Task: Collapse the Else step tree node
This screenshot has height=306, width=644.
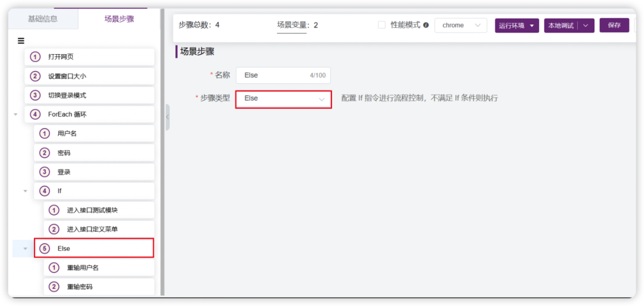Action: pos(26,249)
